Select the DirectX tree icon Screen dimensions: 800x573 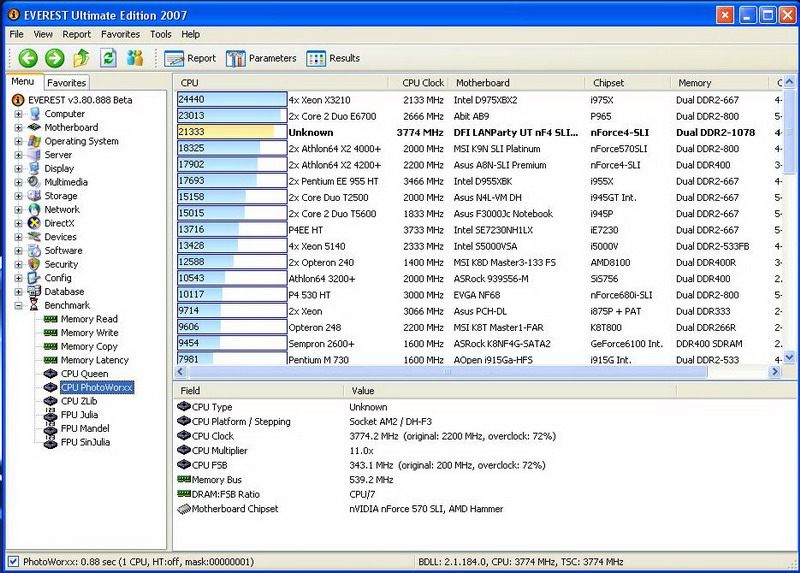coord(35,223)
